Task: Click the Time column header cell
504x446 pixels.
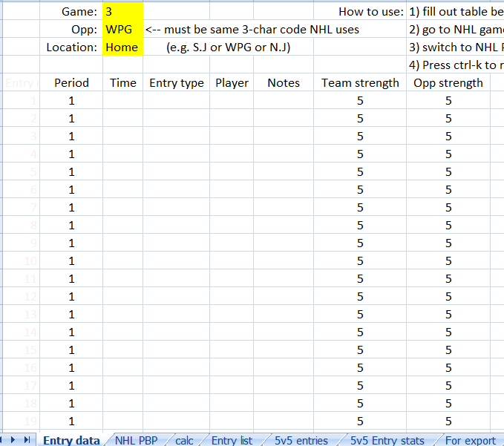Action: 123,82
